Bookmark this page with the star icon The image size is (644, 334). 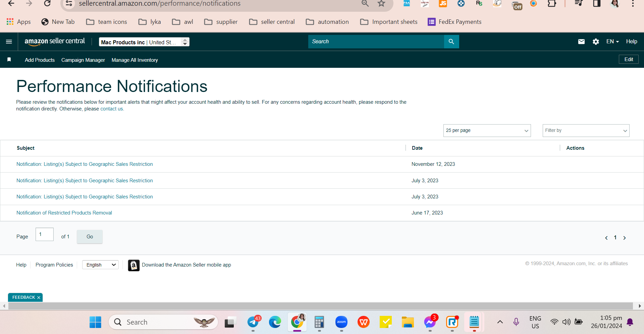[x=381, y=3]
